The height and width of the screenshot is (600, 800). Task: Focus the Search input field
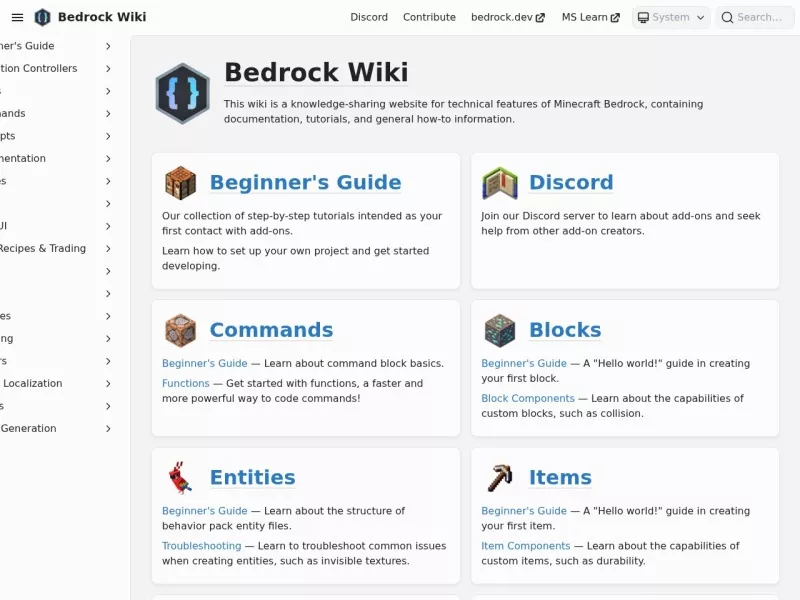755,18
